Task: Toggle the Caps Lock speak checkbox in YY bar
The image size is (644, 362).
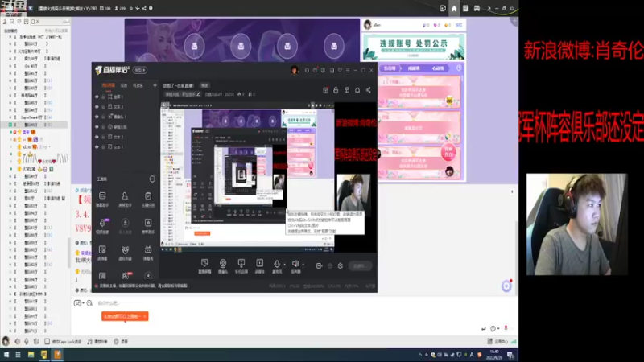Action: (47, 341)
